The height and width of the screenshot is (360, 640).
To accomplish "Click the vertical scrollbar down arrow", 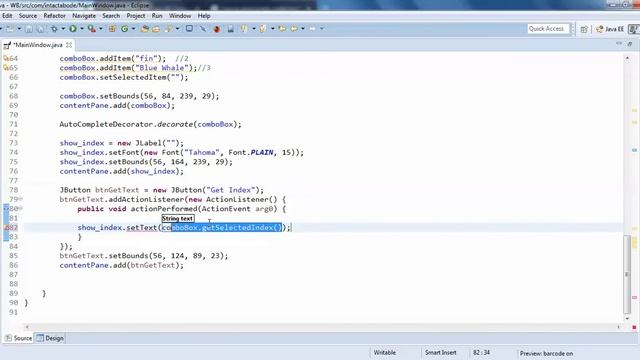I will point(627,318).
